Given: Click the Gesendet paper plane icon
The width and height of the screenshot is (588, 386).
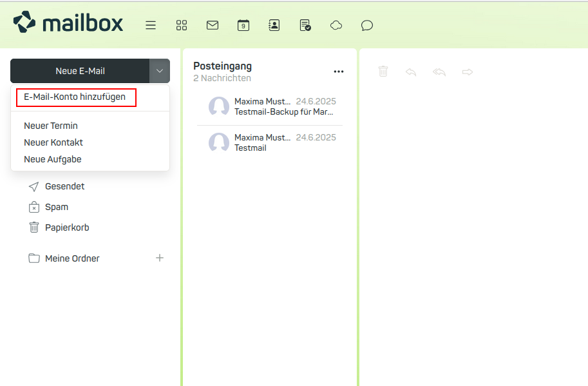Looking at the screenshot, I should [x=33, y=186].
